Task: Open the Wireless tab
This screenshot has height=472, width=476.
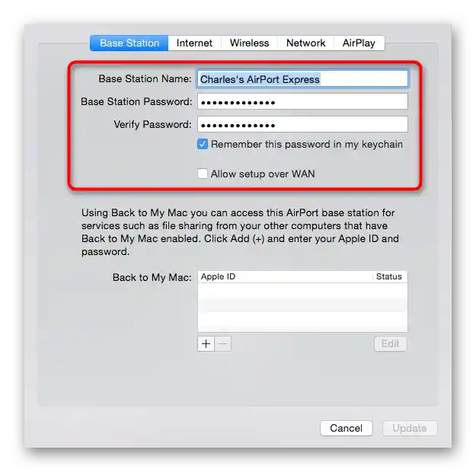Action: (249, 43)
